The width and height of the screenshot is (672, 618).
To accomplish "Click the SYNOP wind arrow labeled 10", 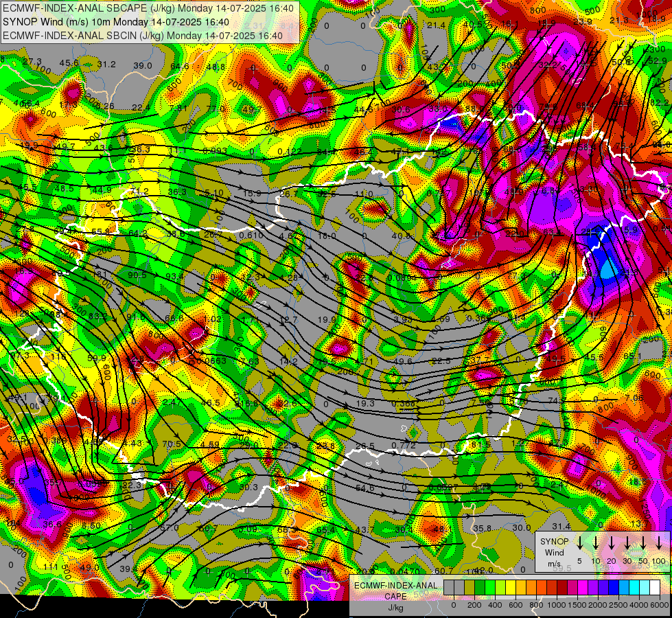I will point(596,542).
